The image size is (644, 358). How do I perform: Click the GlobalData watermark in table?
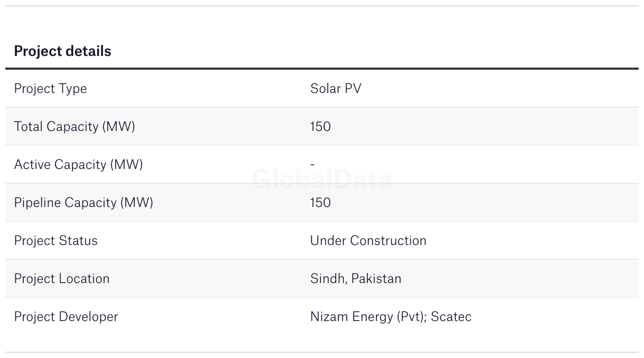pos(322,180)
